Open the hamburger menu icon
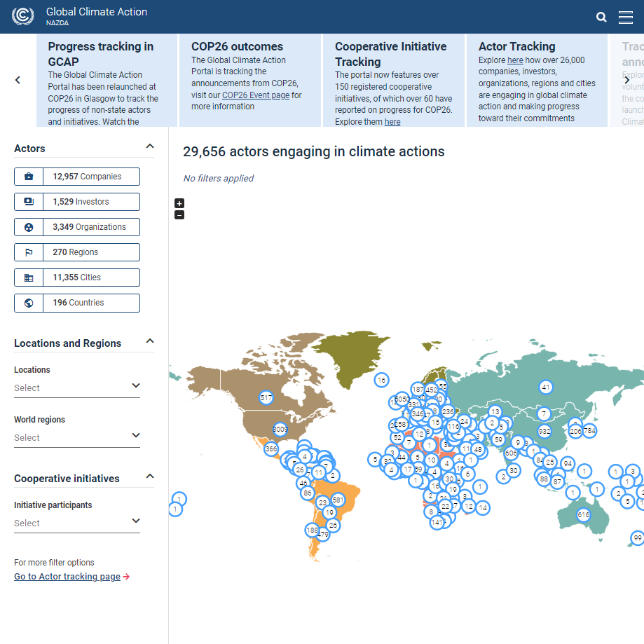This screenshot has height=644, width=644. (x=626, y=18)
